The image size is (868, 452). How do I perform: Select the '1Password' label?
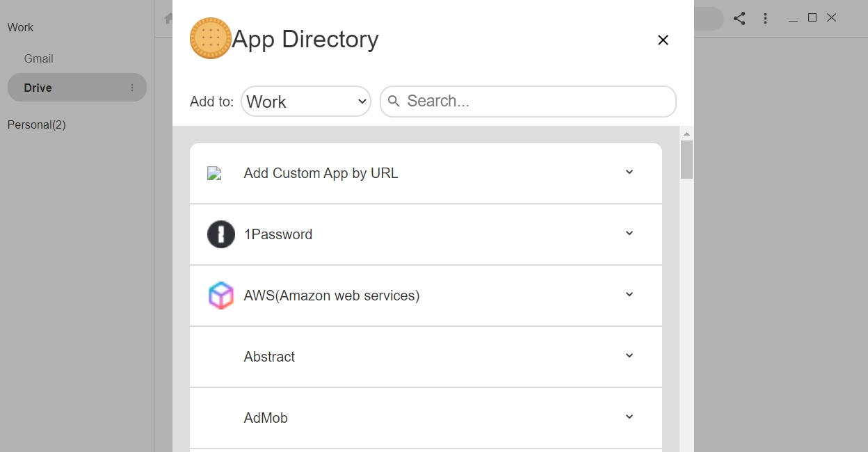[x=278, y=234]
